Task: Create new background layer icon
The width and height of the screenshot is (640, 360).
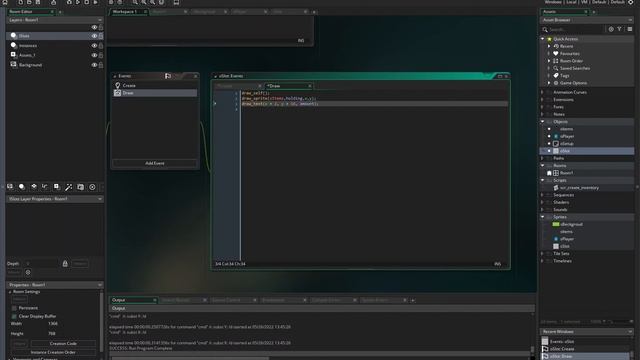Action: click(x=10, y=187)
